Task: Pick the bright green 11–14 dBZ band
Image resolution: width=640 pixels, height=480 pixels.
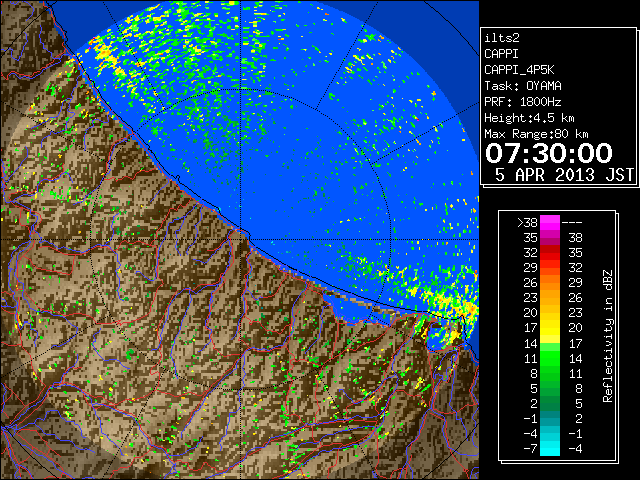Action: tap(550, 358)
